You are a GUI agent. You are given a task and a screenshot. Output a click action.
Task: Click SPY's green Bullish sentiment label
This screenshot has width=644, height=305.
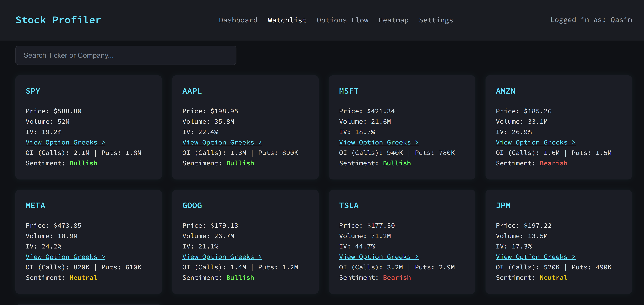coord(83,163)
